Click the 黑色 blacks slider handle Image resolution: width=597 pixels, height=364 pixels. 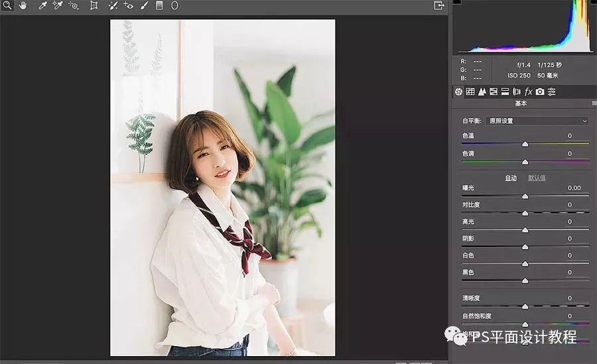click(525, 280)
